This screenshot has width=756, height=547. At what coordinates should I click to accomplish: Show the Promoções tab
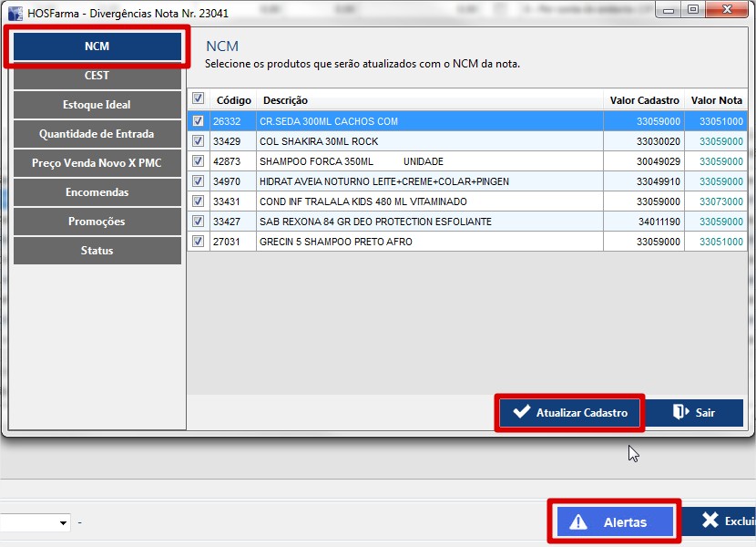pyautogui.click(x=97, y=222)
